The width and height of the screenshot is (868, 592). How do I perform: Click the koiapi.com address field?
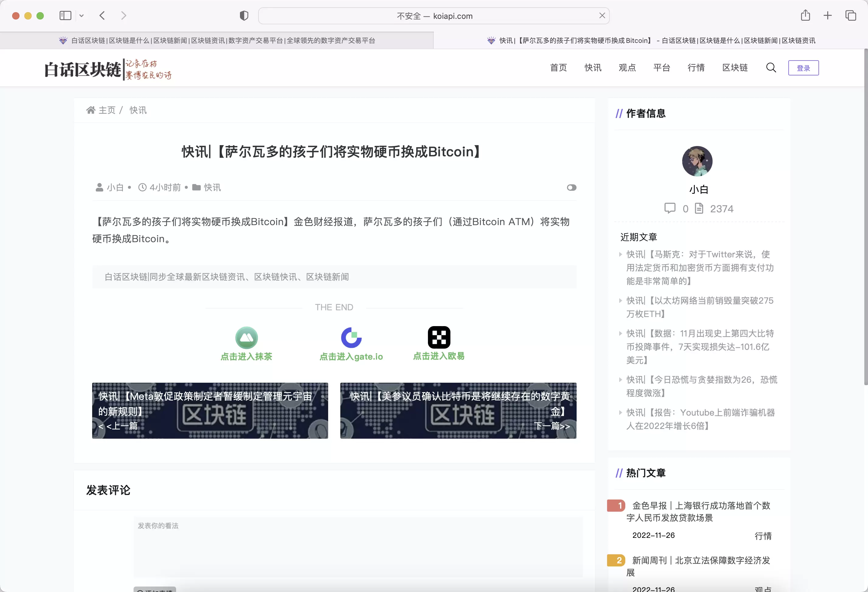[434, 16]
